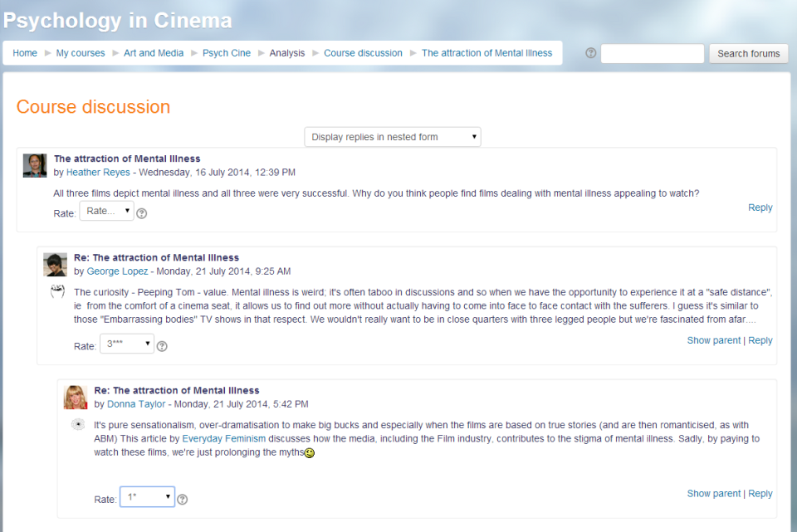Show parent of George Lopez's post
797x532 pixels.
coord(714,340)
